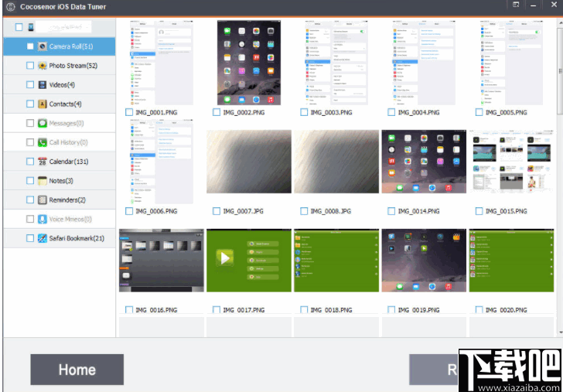Open the Photo Stream(52) category
This screenshot has width=563, height=392.
(x=60, y=66)
